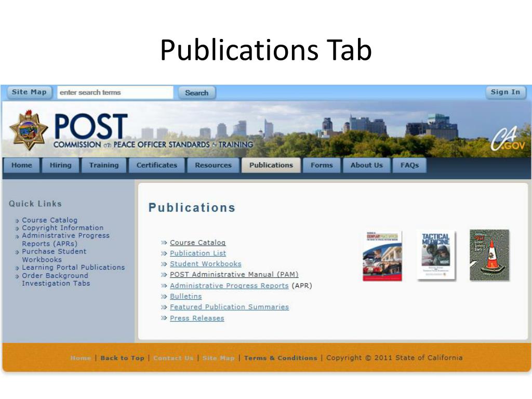This screenshot has width=532, height=399.
Task: Open Administrative Progress Reports link in main list
Action: [x=229, y=286]
